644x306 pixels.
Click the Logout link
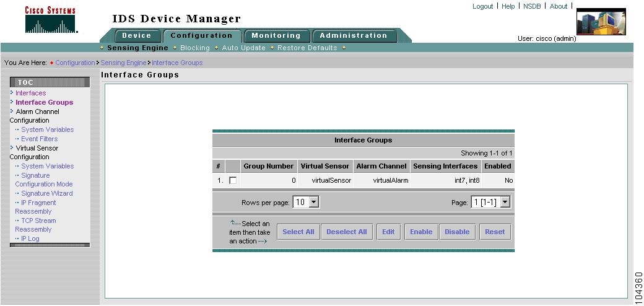482,6
